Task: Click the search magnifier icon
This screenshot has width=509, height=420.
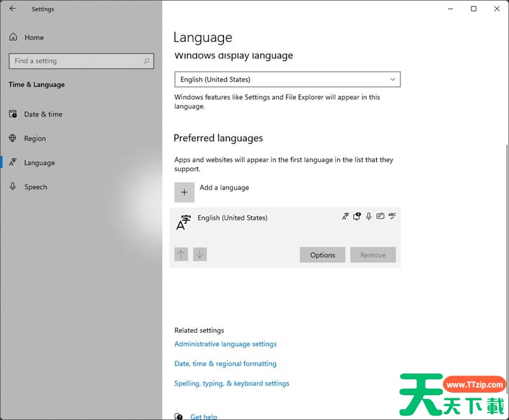Action: tap(147, 61)
